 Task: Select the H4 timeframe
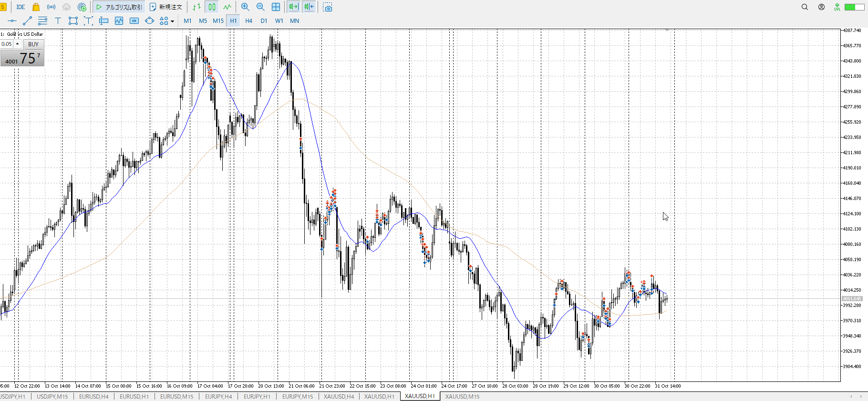(x=248, y=21)
